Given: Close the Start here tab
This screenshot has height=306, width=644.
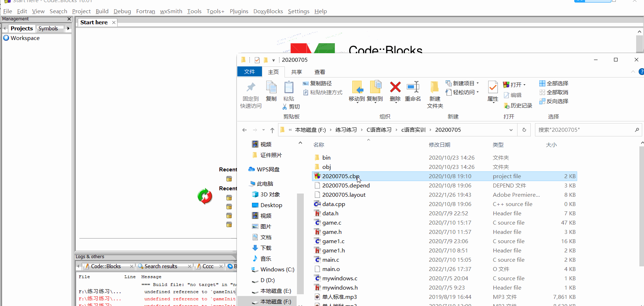Looking at the screenshot, I should click(114, 22).
